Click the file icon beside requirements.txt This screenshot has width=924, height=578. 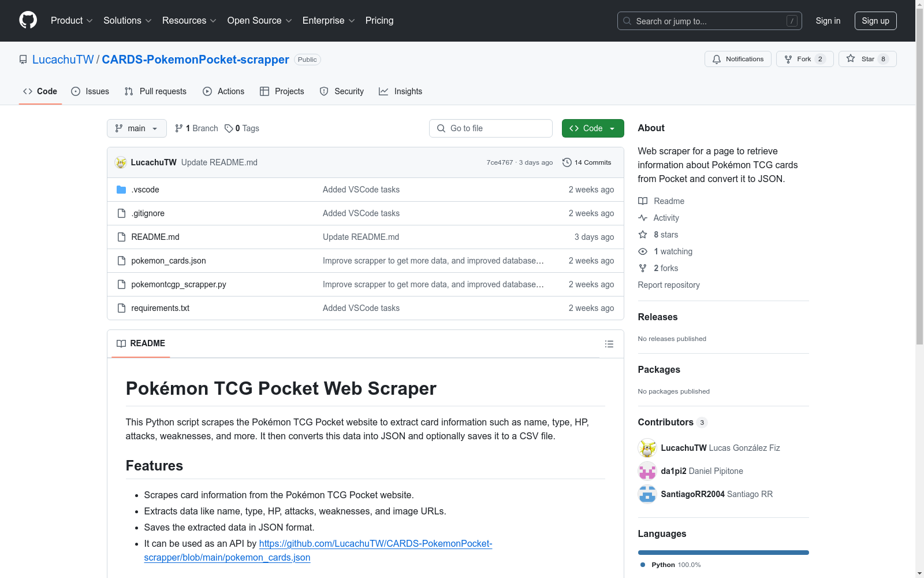click(121, 308)
